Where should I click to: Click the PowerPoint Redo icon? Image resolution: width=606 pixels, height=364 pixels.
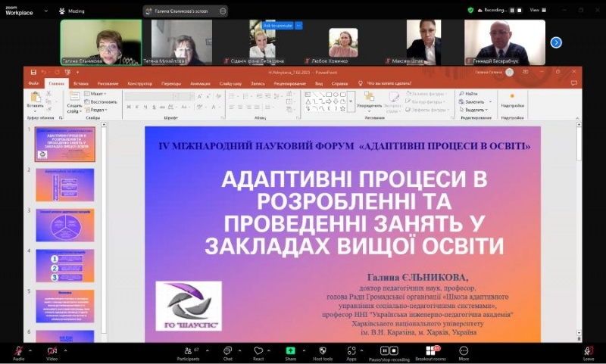pos(57,72)
